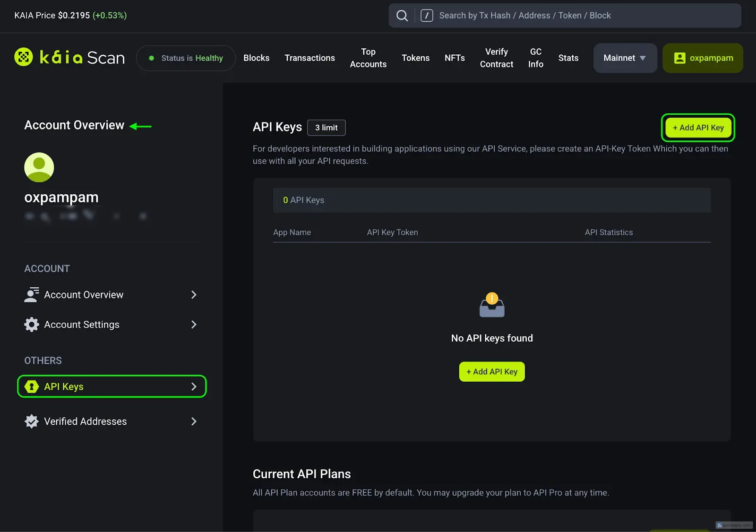Click the oxpampam profile avatar in sidebar

39,167
